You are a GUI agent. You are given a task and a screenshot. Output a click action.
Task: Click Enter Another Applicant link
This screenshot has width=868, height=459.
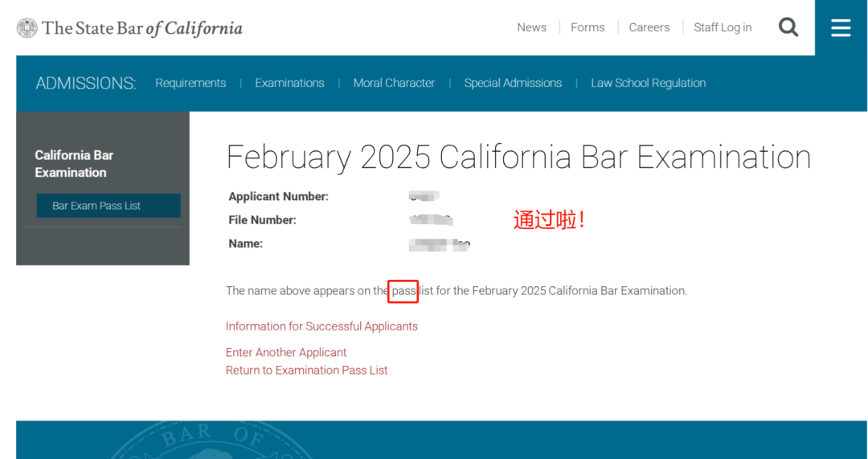click(x=286, y=352)
